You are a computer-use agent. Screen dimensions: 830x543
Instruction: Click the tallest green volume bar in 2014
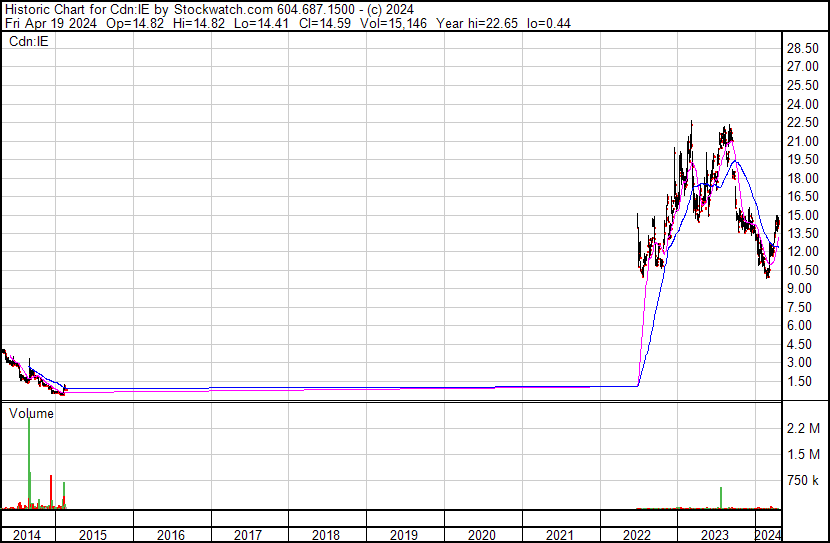[29, 460]
